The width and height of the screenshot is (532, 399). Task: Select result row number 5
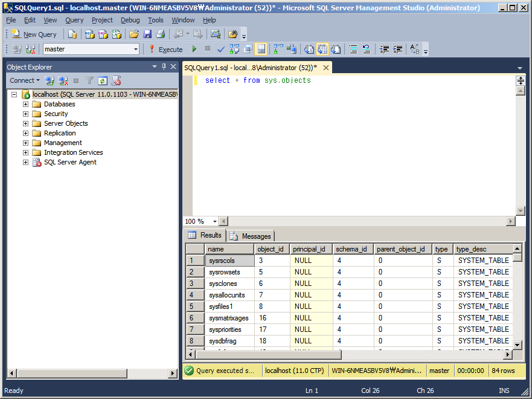click(195, 307)
